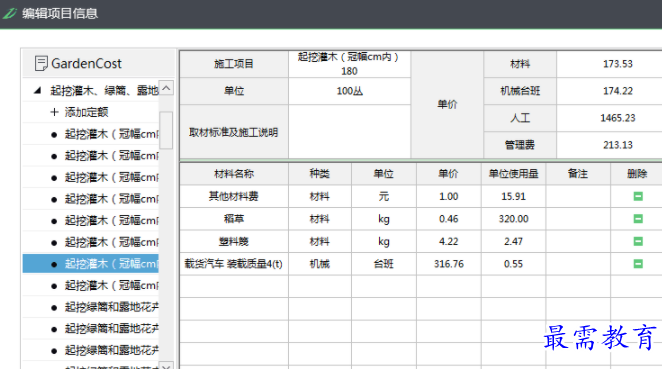The height and width of the screenshot is (369, 665).
Task: Edit the 0.55 usage amount cell
Action: coord(513,264)
